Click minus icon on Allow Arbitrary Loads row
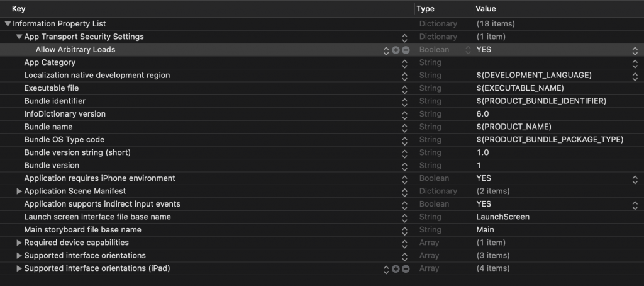The height and width of the screenshot is (286, 644). pyautogui.click(x=406, y=50)
